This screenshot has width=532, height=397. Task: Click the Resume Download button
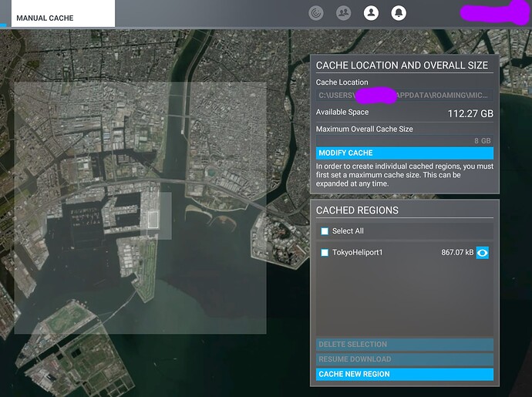tap(405, 359)
